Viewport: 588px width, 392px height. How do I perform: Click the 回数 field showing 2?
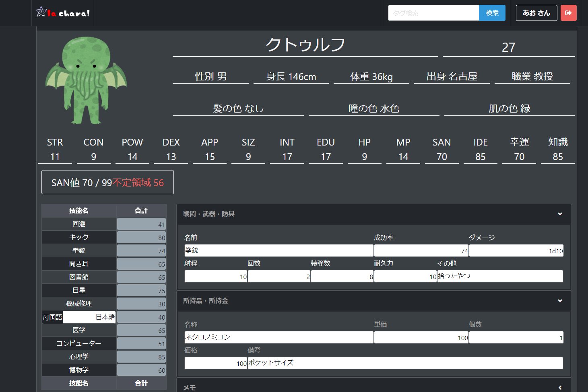[279, 276]
